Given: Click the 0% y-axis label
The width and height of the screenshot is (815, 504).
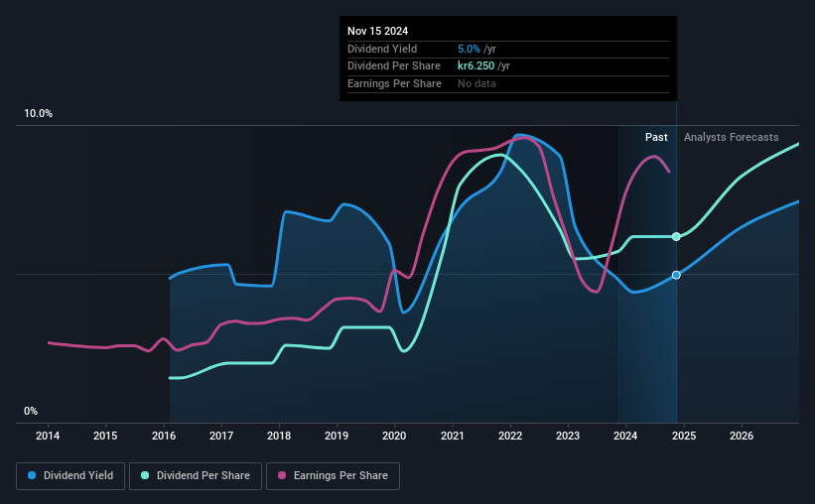Looking at the screenshot, I should 31,411.
